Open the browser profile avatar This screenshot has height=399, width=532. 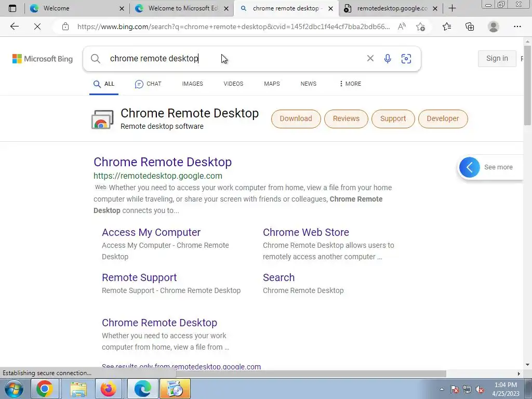[494, 26]
